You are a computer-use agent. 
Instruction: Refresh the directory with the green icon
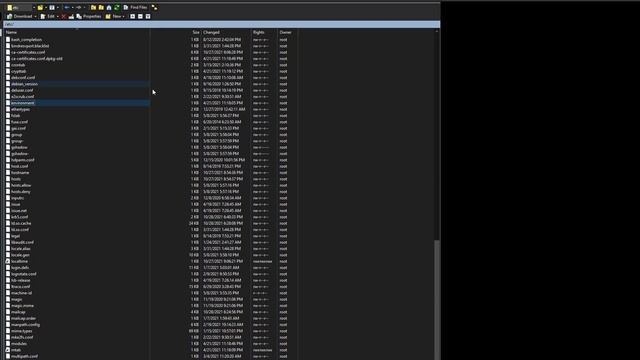pyautogui.click(x=117, y=7)
